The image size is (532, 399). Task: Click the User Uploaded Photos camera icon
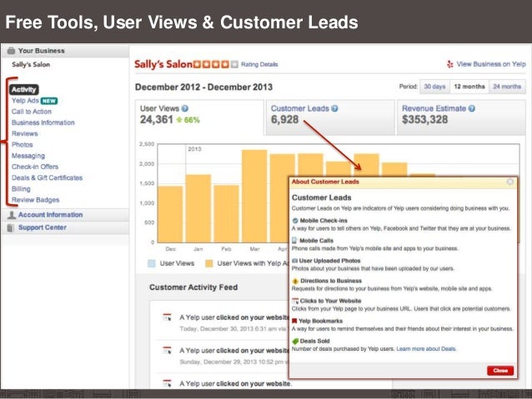pyautogui.click(x=295, y=261)
